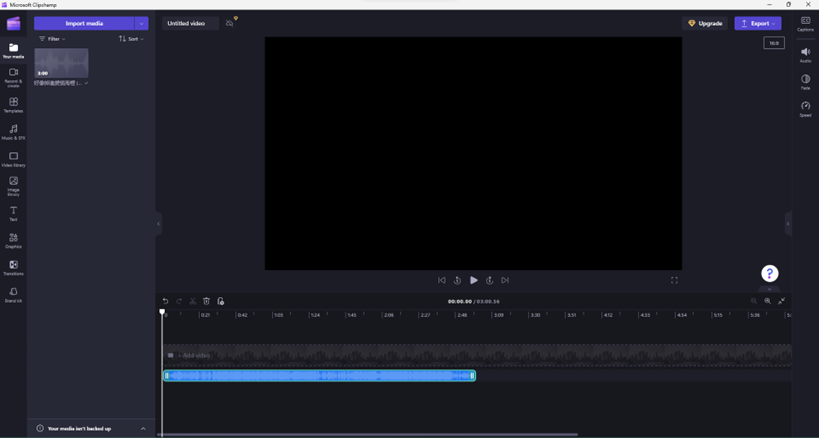Image resolution: width=819 pixels, height=438 pixels.
Task: Open the Speed settings panel
Action: click(805, 109)
